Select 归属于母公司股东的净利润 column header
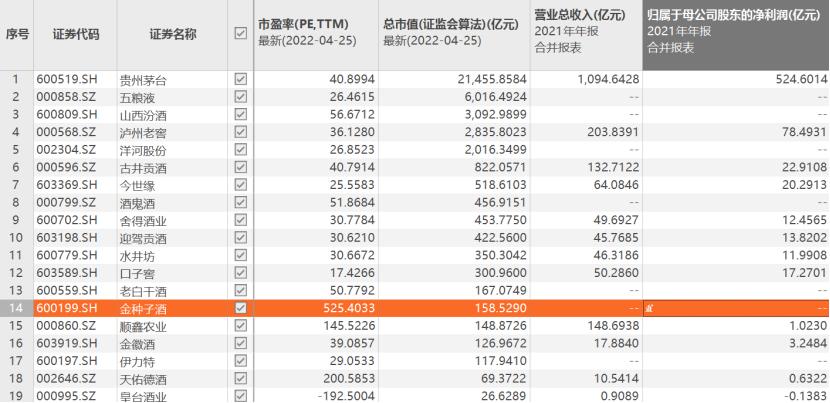The image size is (830, 403). coord(736,35)
